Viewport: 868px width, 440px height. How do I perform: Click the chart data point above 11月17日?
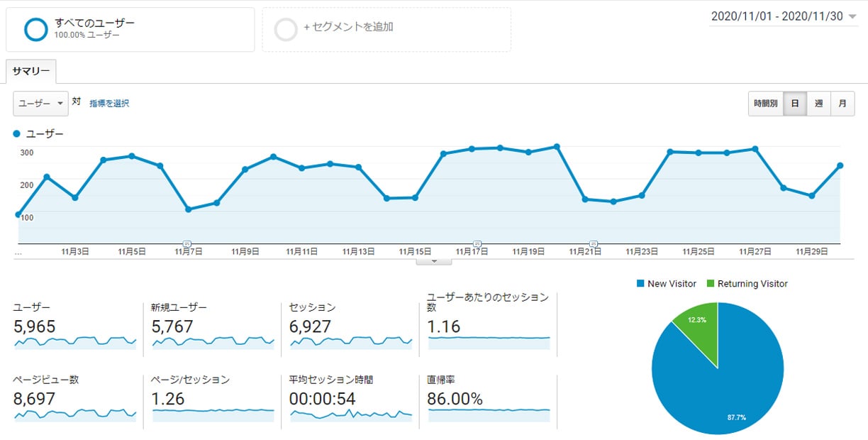(472, 149)
